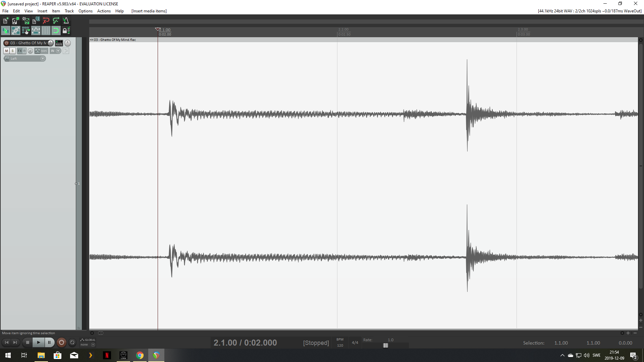Open the Actions menu
The width and height of the screenshot is (644, 362).
pyautogui.click(x=104, y=11)
